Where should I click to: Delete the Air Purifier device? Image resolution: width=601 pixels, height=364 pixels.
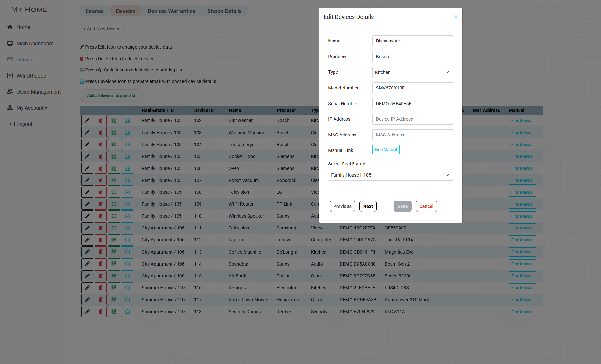101,276
